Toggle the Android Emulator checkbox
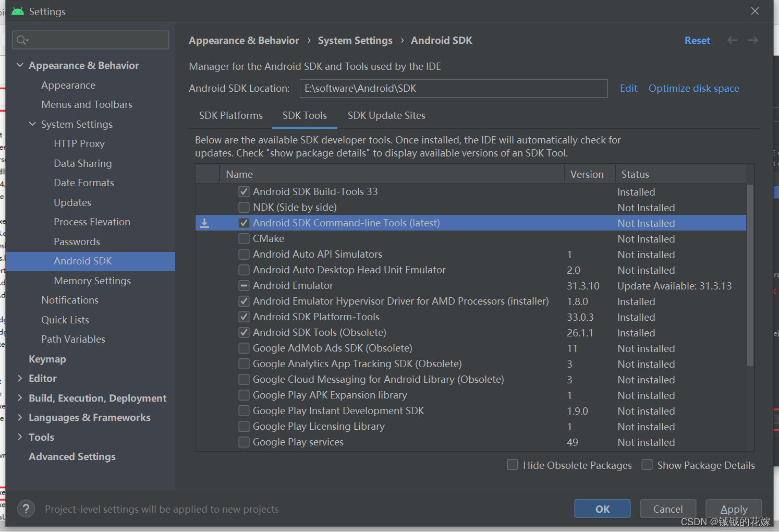Screen dimensions: 779x532 pyautogui.click(x=244, y=285)
